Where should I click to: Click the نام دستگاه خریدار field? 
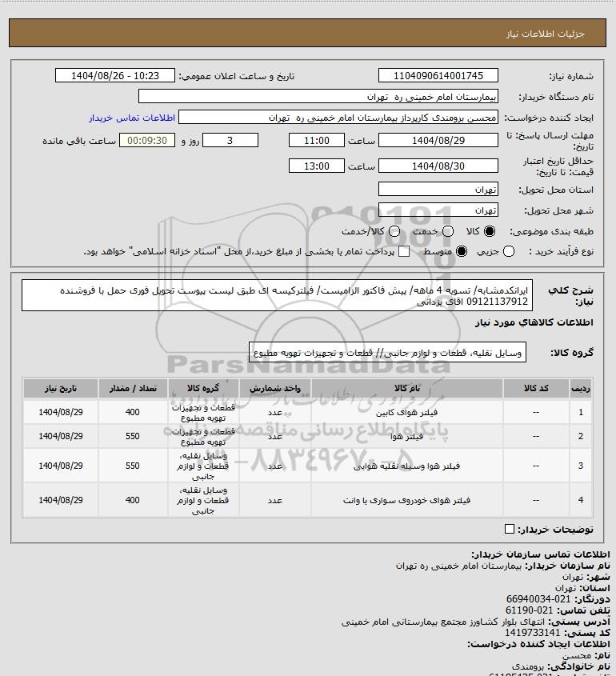point(318,96)
